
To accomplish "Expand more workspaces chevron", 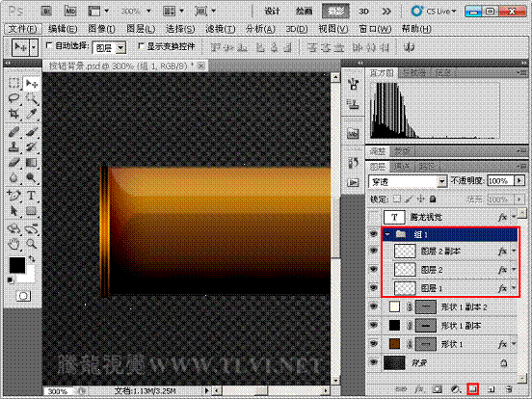I will [x=386, y=12].
